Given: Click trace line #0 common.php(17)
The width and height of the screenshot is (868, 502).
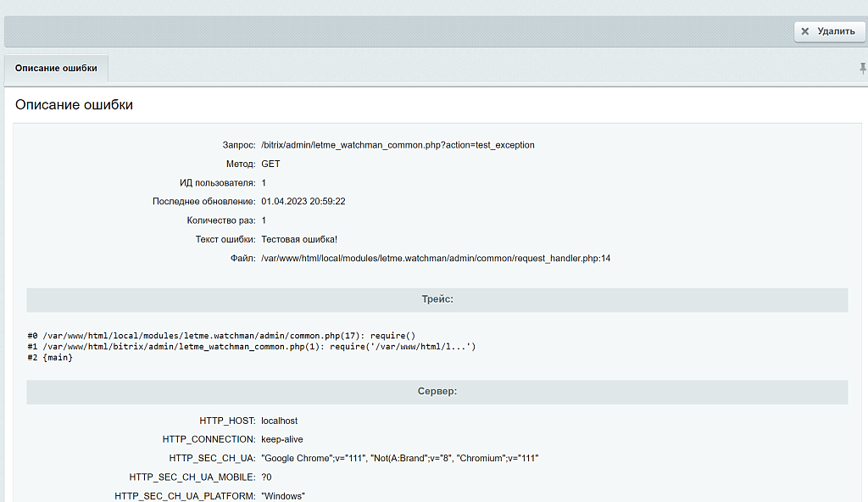Looking at the screenshot, I should [221, 335].
